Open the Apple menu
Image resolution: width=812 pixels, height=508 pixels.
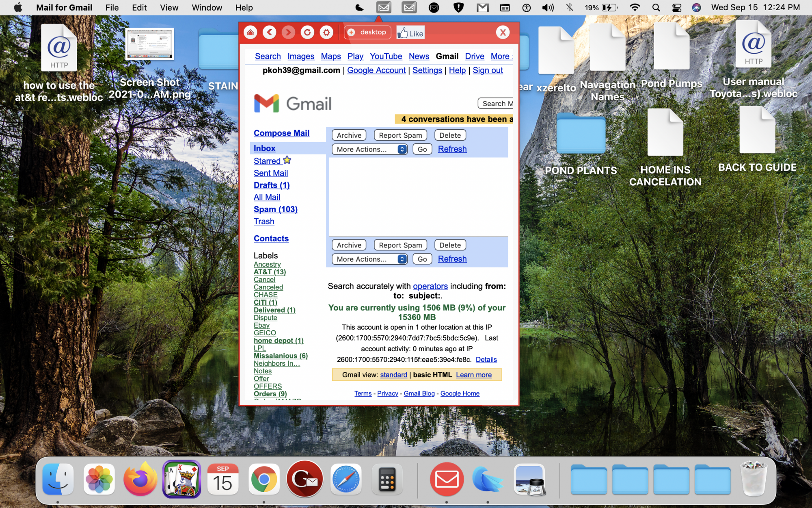coord(18,7)
